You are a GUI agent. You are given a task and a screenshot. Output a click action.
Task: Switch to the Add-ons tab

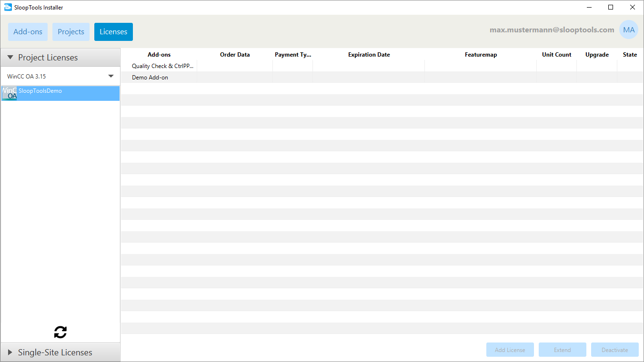(x=28, y=32)
